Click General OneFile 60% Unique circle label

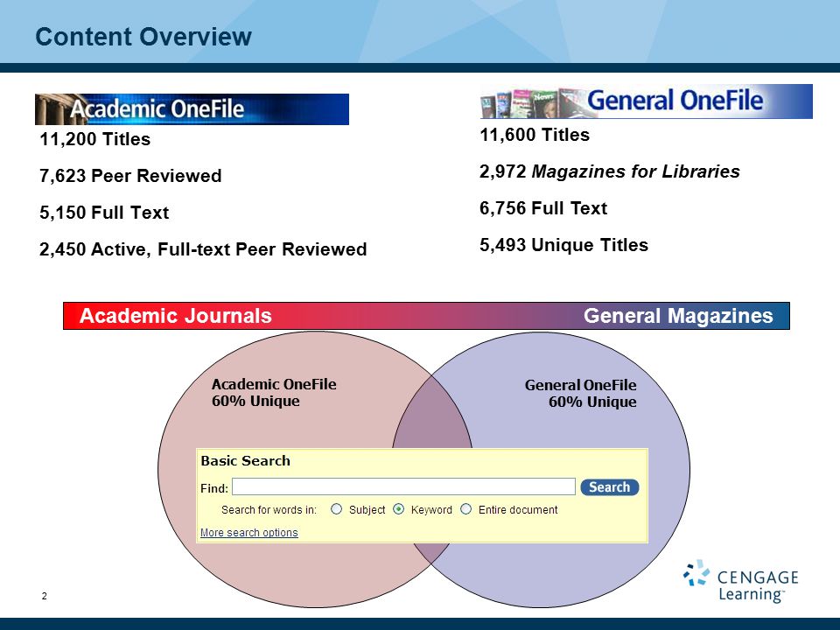tap(581, 393)
